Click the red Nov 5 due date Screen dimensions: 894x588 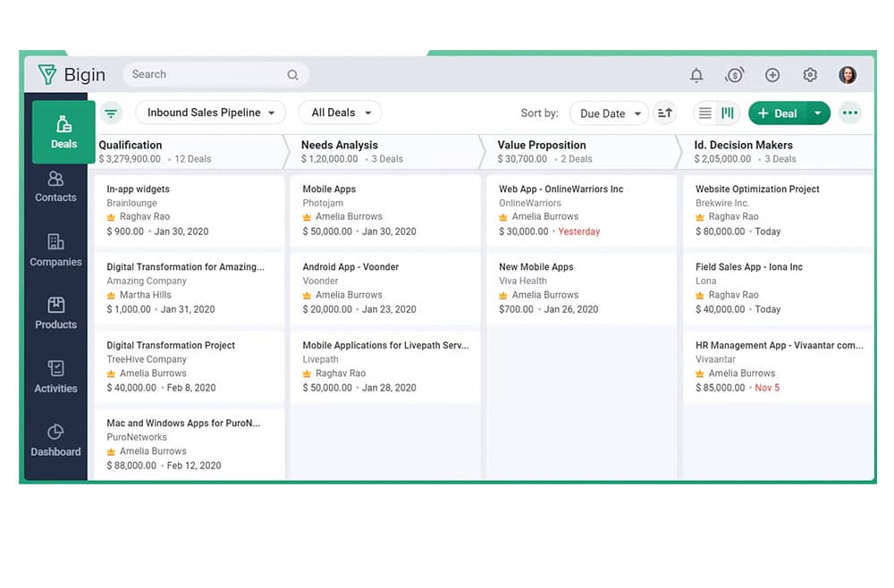(767, 388)
